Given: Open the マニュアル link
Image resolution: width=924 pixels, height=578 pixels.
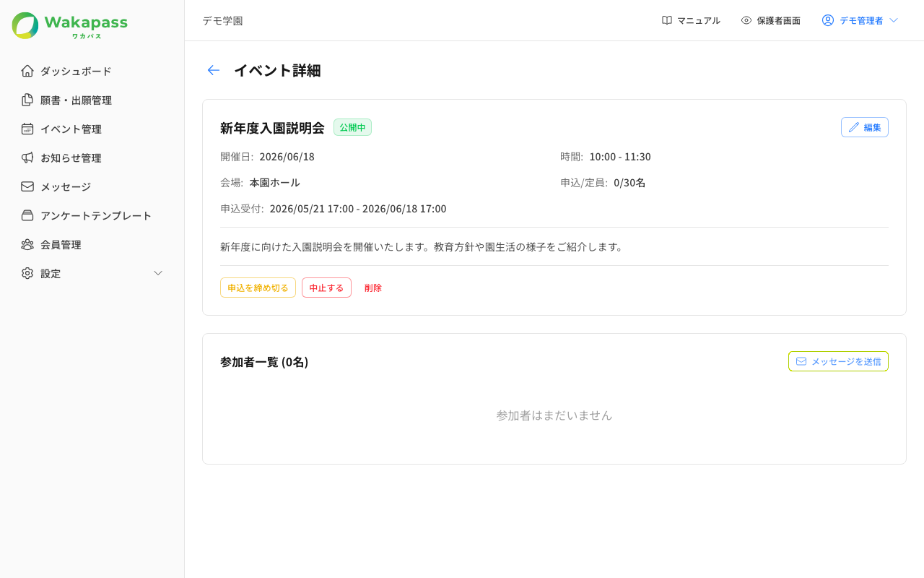Looking at the screenshot, I should tap(691, 20).
